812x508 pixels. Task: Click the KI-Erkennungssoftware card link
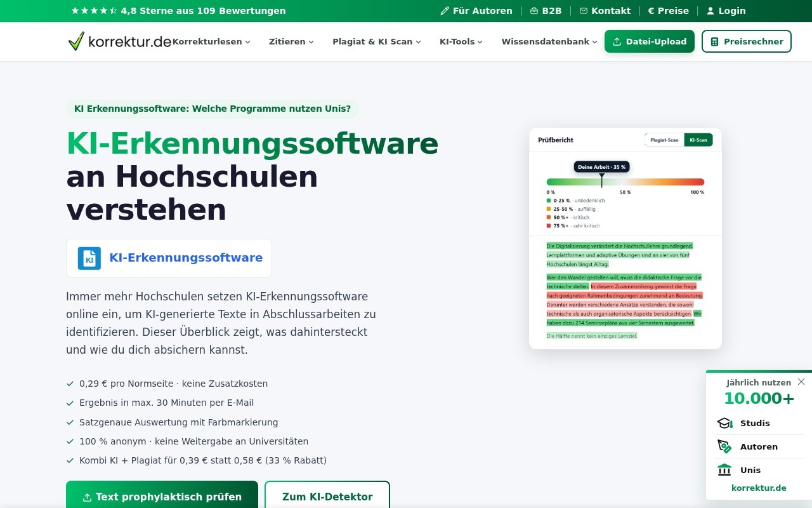click(169, 258)
